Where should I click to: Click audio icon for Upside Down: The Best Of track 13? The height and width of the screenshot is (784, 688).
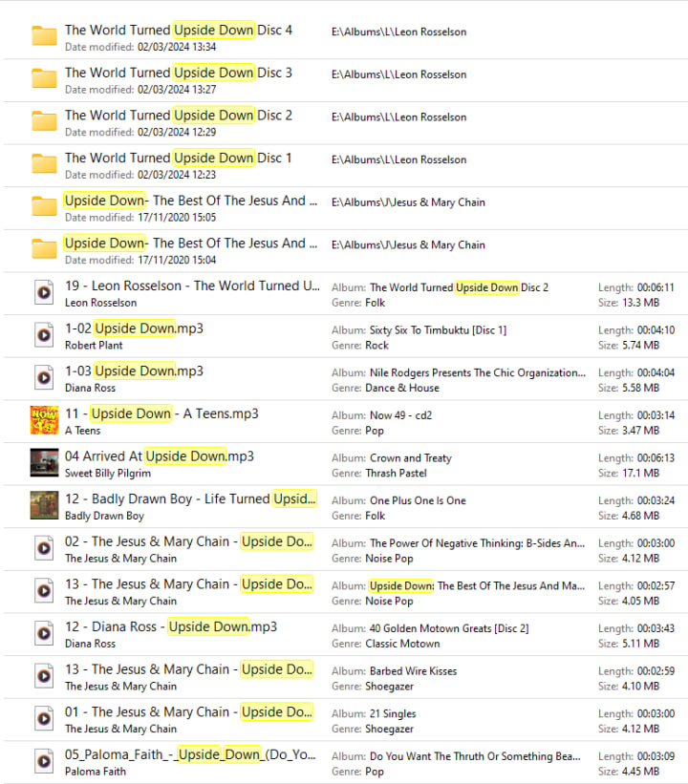click(44, 590)
